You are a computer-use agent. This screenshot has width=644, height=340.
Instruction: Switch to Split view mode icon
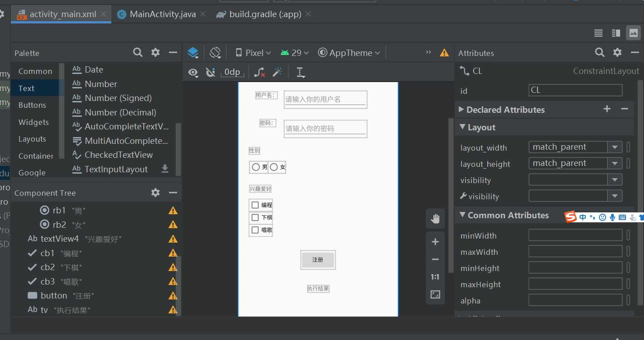click(x=616, y=33)
